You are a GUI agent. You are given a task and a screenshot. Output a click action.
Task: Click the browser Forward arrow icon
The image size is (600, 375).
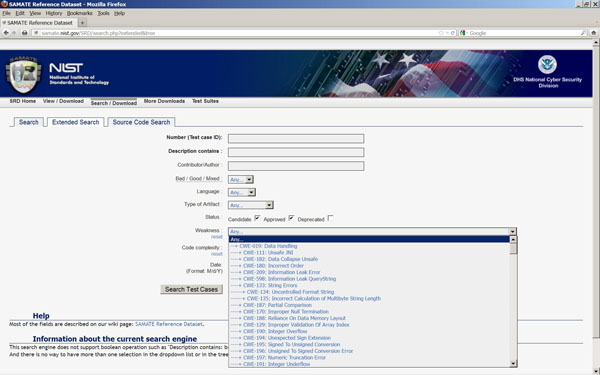pos(14,33)
